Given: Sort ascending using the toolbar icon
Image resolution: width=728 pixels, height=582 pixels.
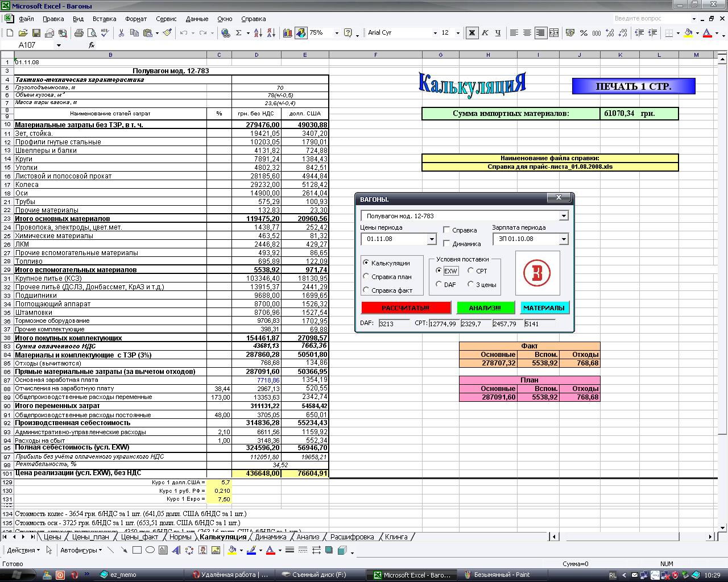Looking at the screenshot, I should coord(258,33).
